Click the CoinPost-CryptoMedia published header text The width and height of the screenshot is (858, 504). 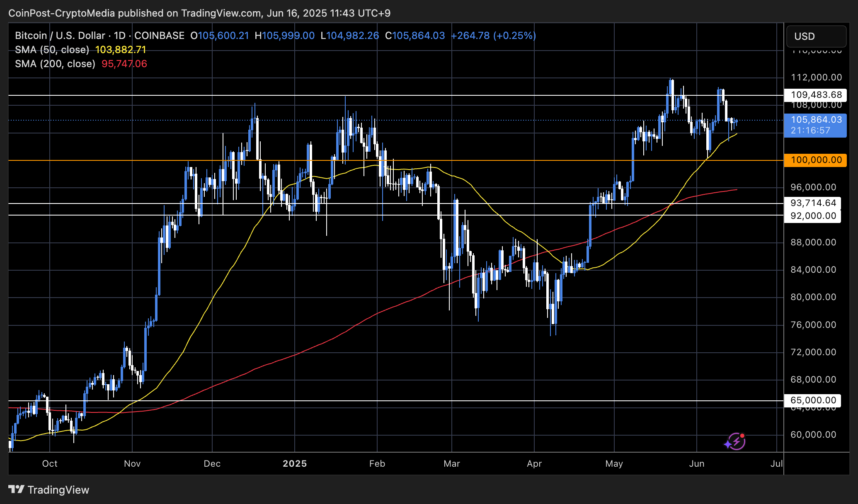pos(199,13)
